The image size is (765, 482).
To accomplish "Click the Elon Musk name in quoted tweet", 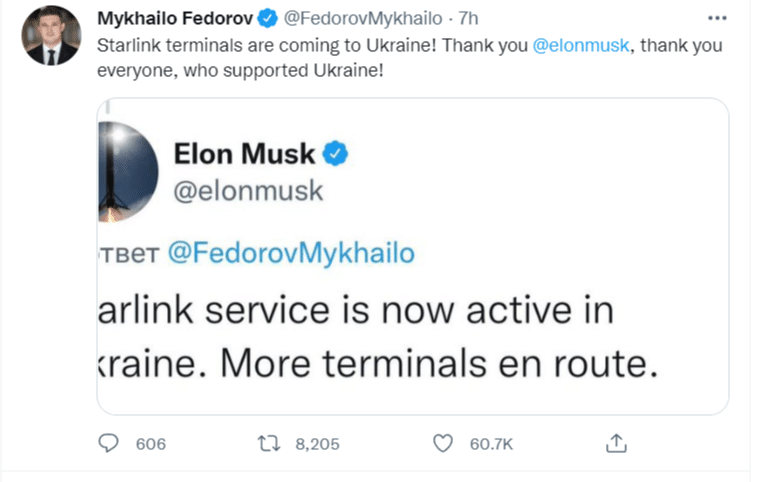I will [244, 154].
